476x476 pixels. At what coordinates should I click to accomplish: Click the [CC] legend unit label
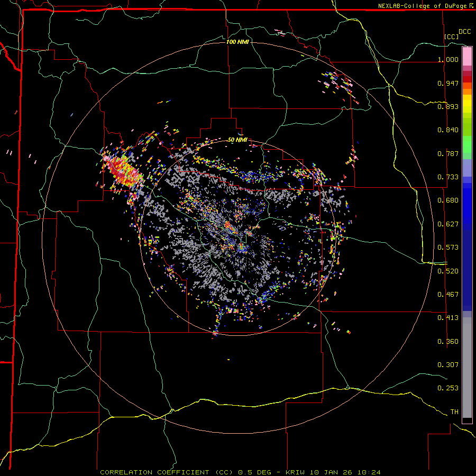coord(451,36)
